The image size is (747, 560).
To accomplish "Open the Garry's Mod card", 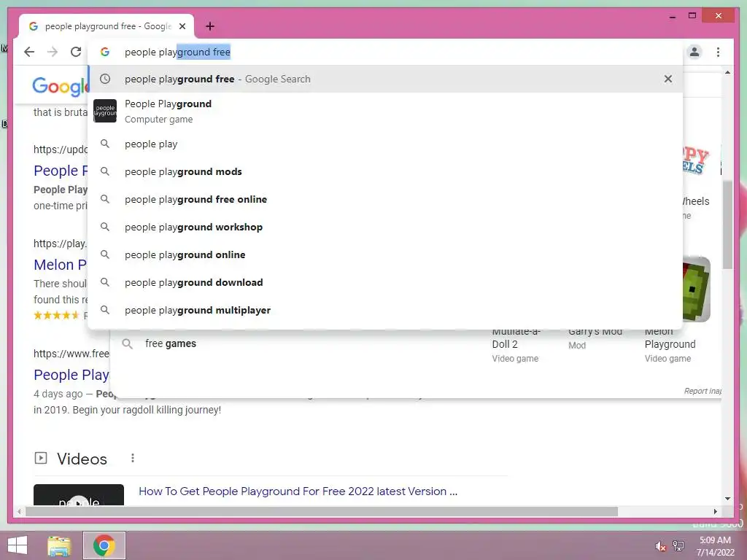I will coord(595,338).
